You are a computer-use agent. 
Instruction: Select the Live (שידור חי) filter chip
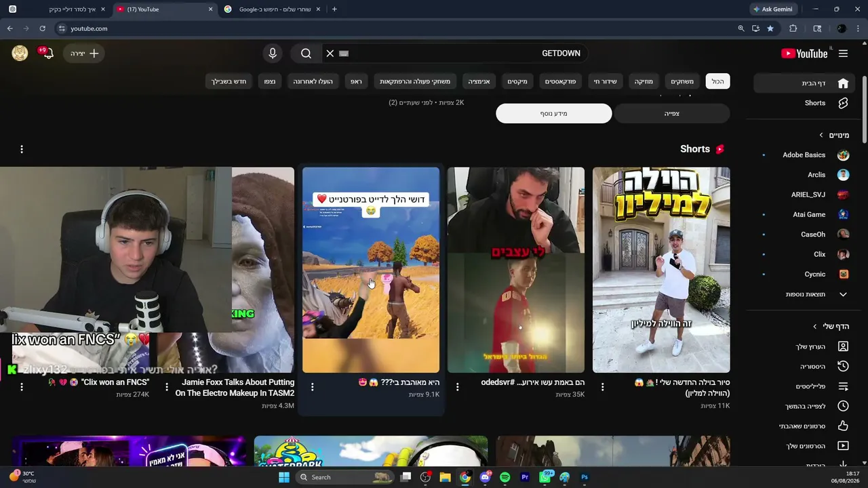coord(606,81)
